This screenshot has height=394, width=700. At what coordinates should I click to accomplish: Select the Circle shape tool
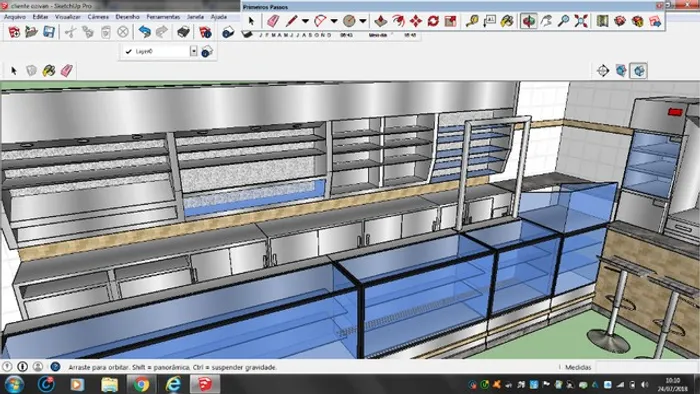point(349,21)
